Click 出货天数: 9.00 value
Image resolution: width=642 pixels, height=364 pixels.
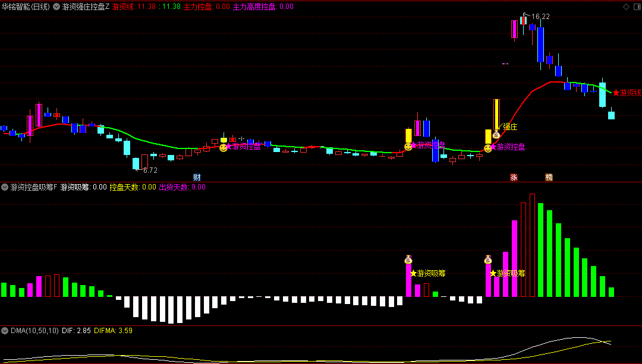pos(182,187)
